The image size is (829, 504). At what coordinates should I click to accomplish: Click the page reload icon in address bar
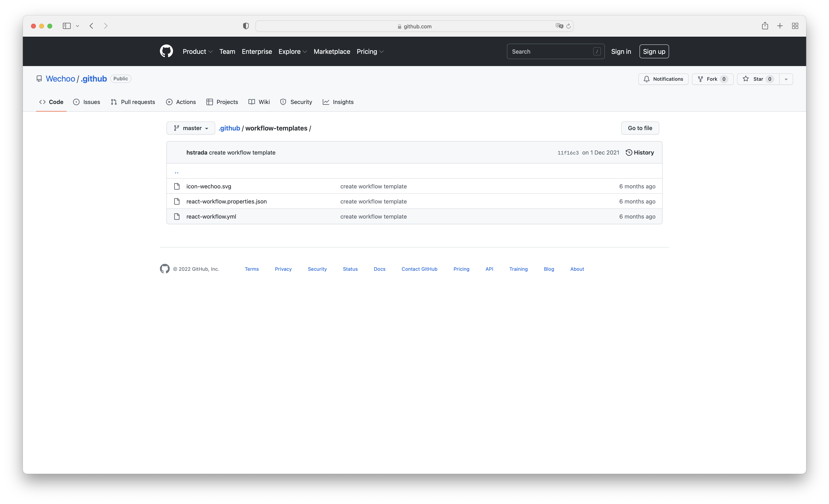(x=569, y=26)
